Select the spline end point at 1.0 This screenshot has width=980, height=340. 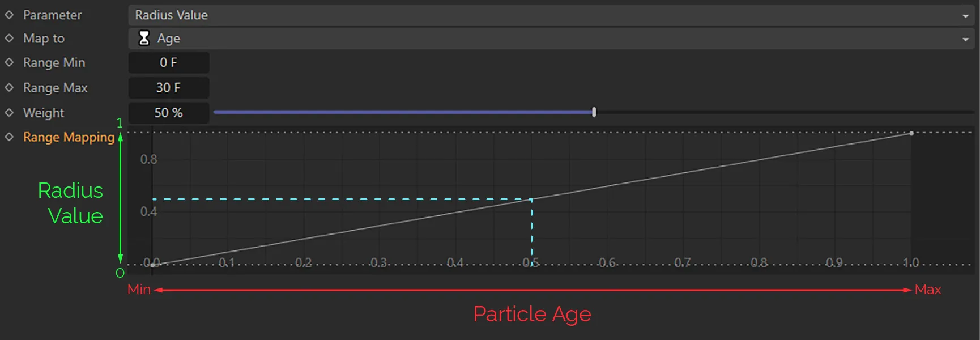pyautogui.click(x=911, y=133)
